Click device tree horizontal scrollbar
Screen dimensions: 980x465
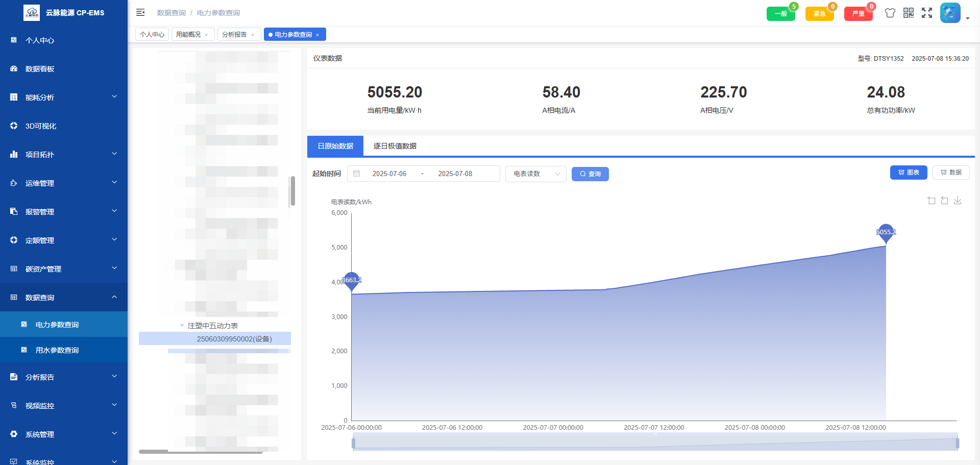(x=201, y=452)
